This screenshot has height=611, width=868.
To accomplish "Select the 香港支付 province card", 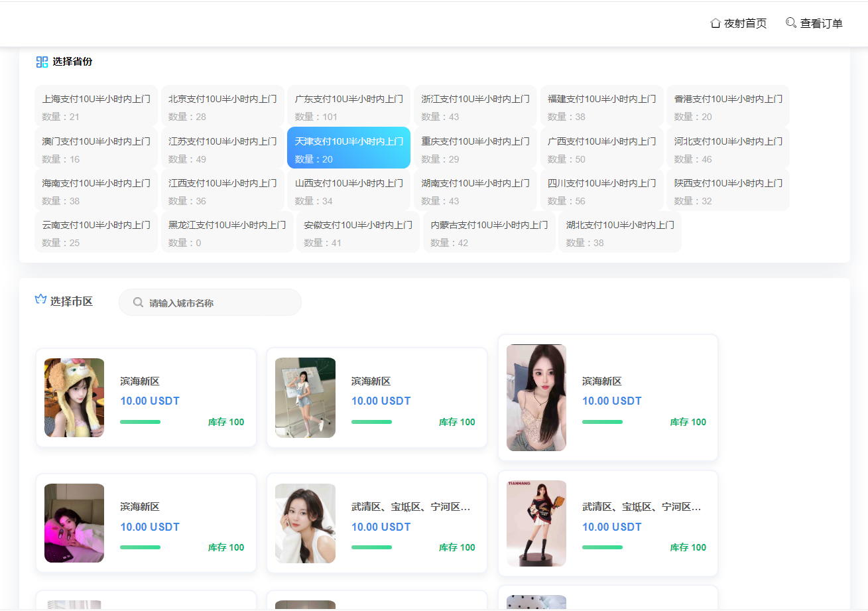I will [x=727, y=105].
